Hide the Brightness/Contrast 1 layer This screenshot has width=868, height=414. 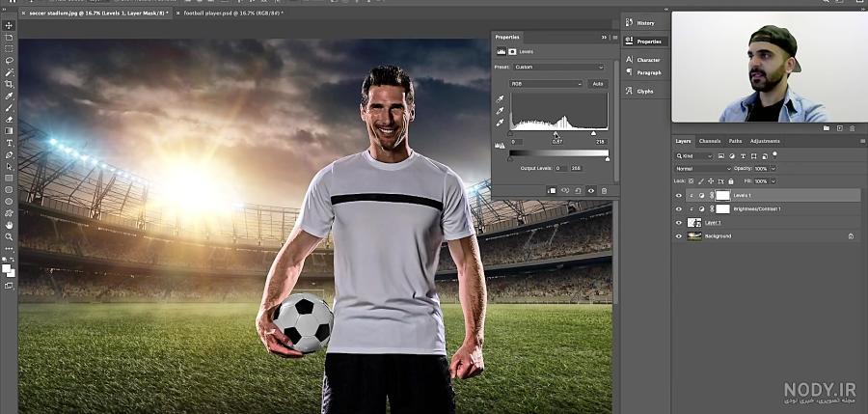(679, 209)
